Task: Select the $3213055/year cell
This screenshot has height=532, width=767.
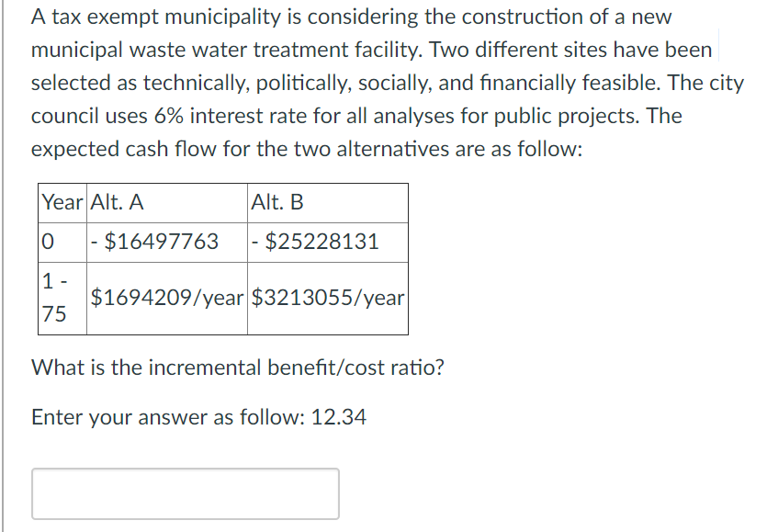Action: coord(328,297)
